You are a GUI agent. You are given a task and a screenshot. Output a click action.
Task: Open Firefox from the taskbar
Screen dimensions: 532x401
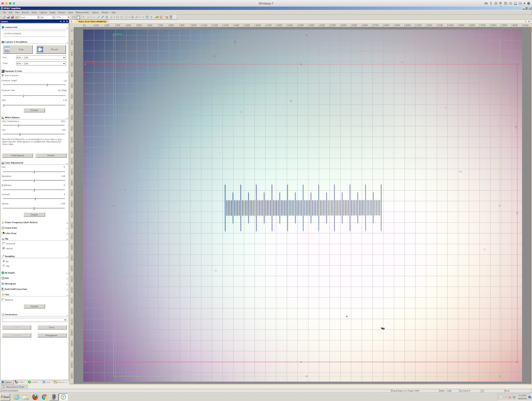pos(35,397)
